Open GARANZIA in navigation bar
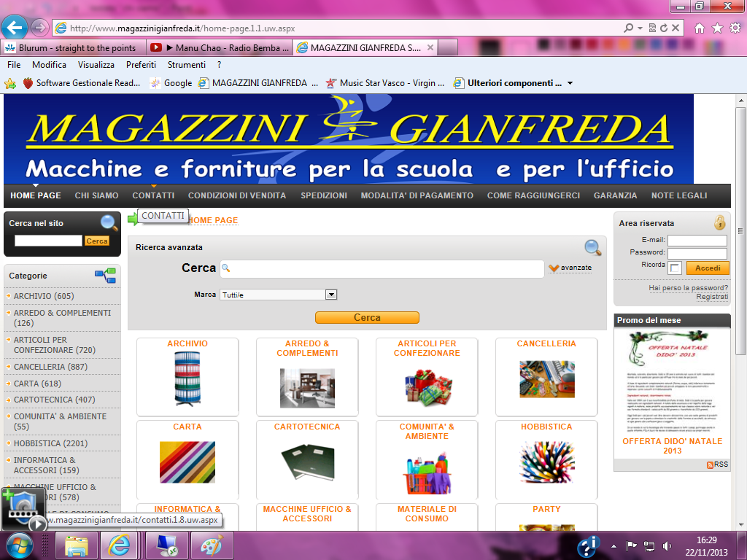 click(616, 195)
